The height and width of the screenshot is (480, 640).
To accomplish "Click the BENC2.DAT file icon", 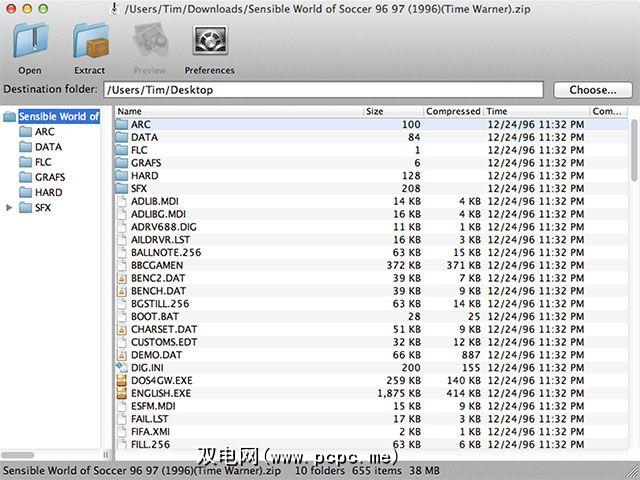I will pos(122,278).
